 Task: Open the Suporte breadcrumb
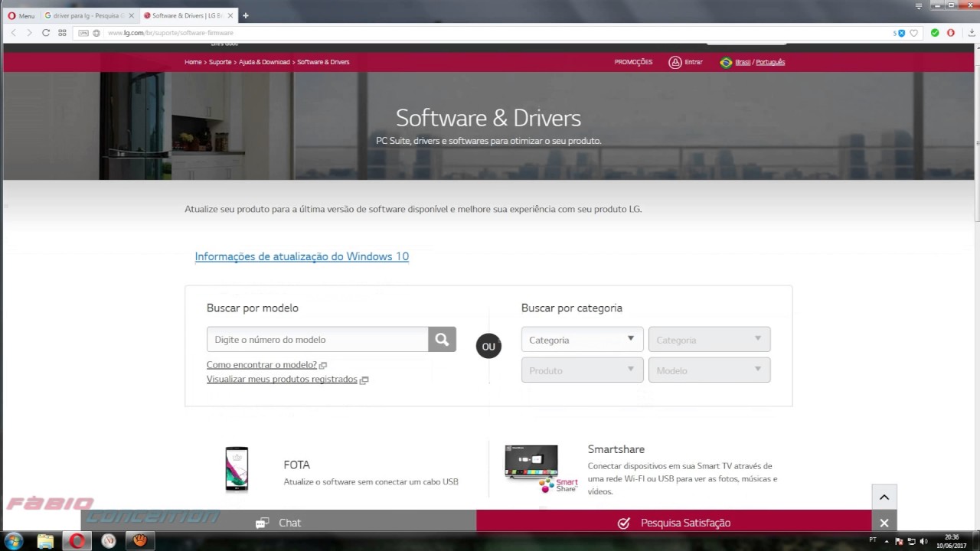[x=220, y=62]
